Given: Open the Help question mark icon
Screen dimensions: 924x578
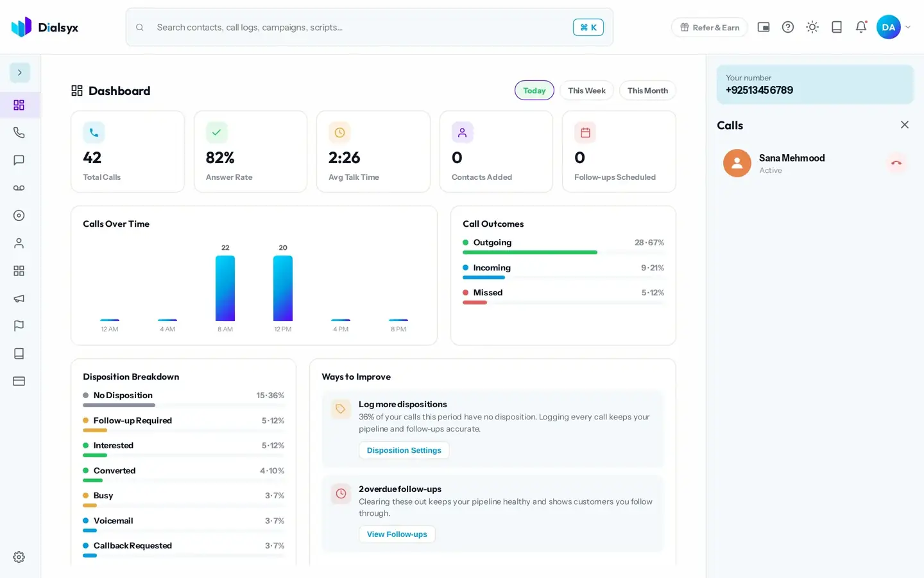Looking at the screenshot, I should pos(788,27).
